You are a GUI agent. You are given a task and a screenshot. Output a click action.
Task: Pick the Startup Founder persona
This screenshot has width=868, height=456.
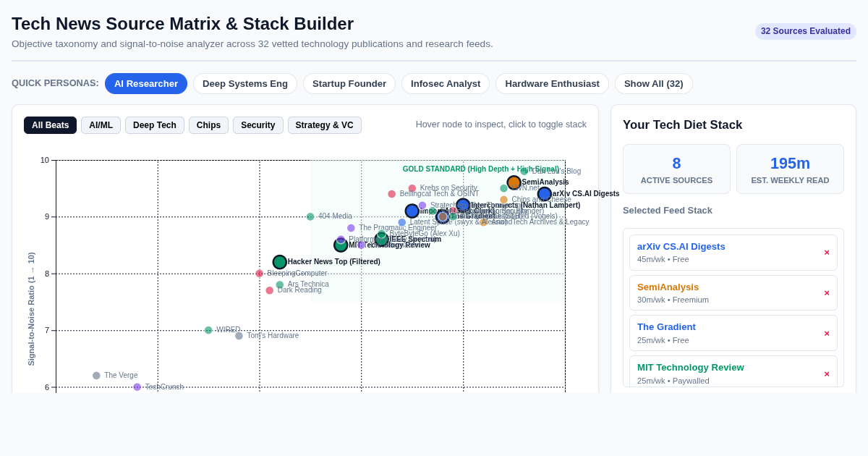coord(349,83)
